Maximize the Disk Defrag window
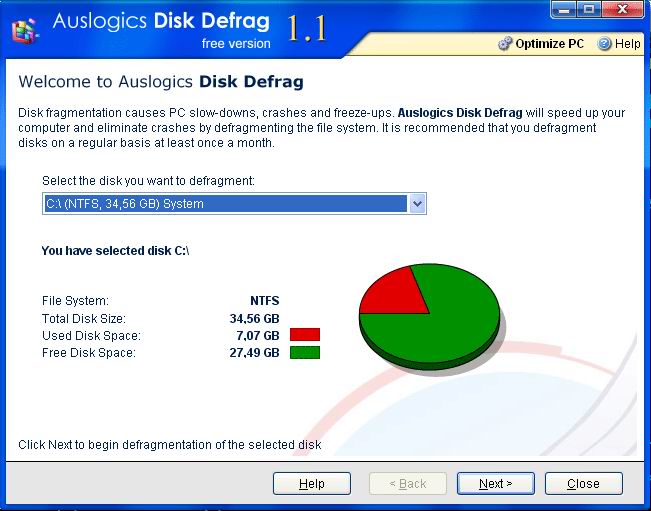 point(589,9)
